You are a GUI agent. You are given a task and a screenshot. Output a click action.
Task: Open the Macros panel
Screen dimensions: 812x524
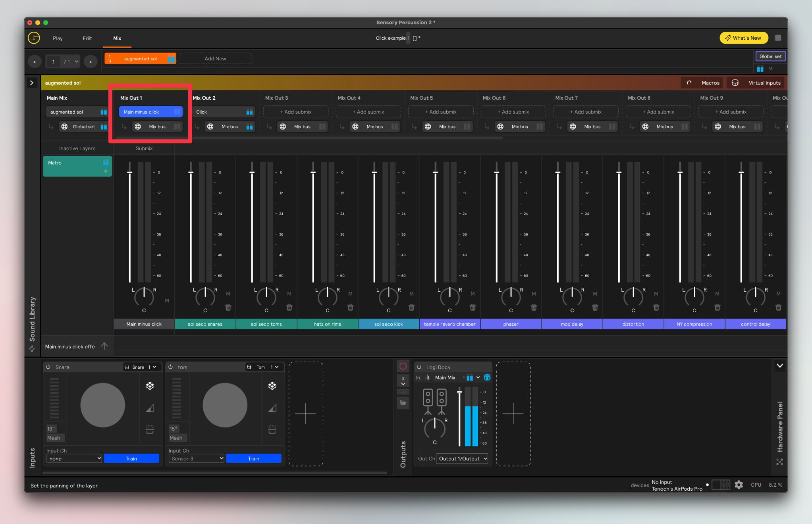pyautogui.click(x=702, y=83)
